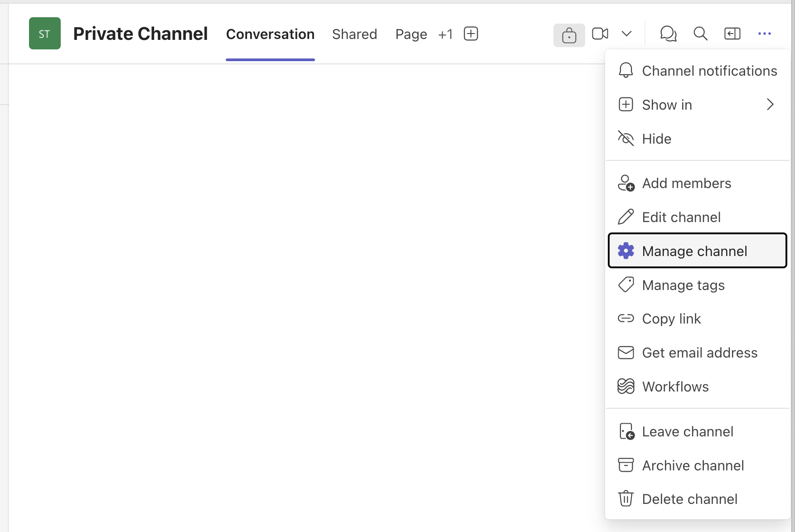Close the more options ellipsis menu
Image resolution: width=795 pixels, height=532 pixels.
tap(764, 34)
